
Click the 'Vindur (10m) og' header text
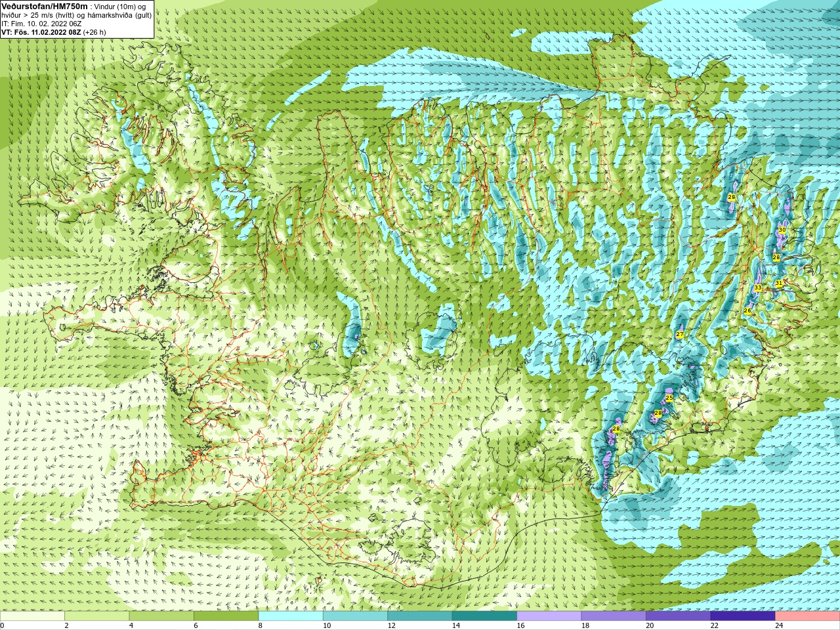(x=121, y=6)
